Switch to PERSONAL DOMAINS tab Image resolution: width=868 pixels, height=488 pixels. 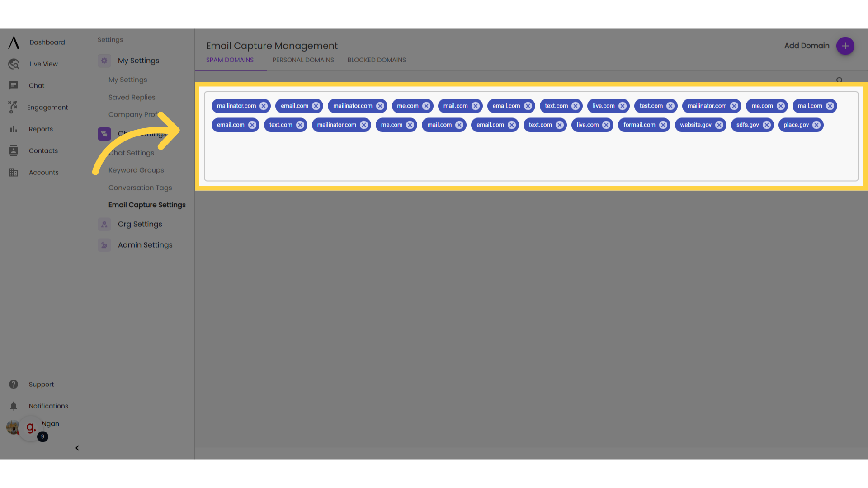point(303,60)
